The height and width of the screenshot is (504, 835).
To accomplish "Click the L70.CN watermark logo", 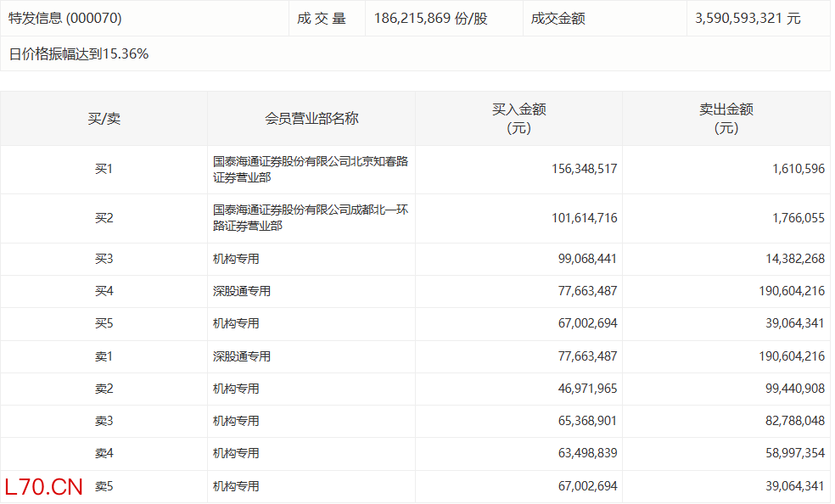I will point(44,487).
